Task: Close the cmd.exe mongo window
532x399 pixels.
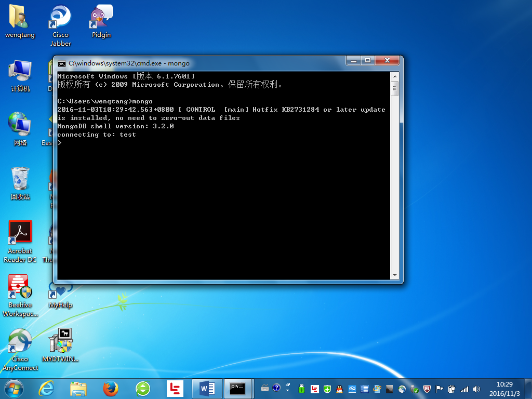Action: tap(388, 61)
